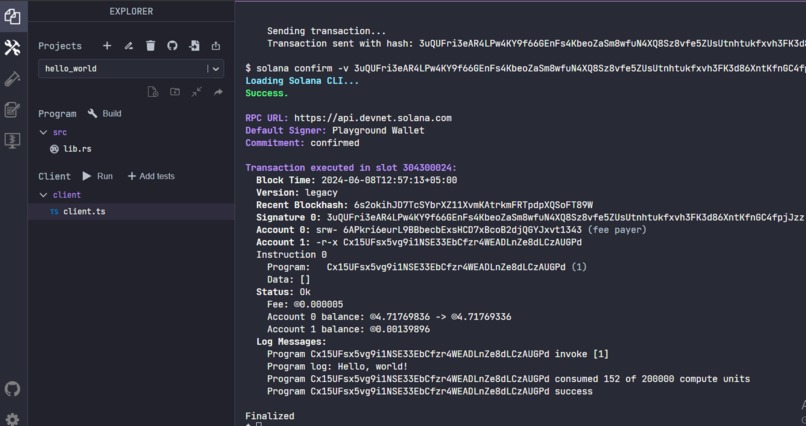Run the client script
This screenshot has height=426, width=806.
(x=98, y=176)
